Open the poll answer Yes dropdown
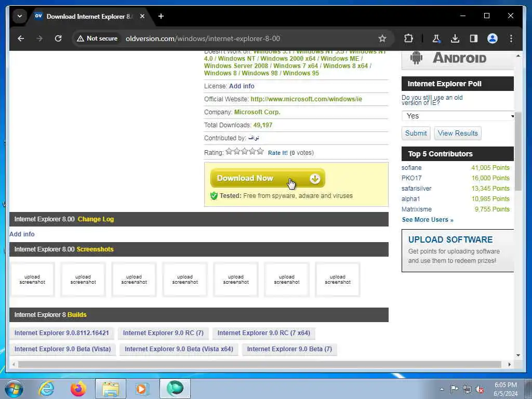Viewport: 532px width, 399px height. coord(458,116)
